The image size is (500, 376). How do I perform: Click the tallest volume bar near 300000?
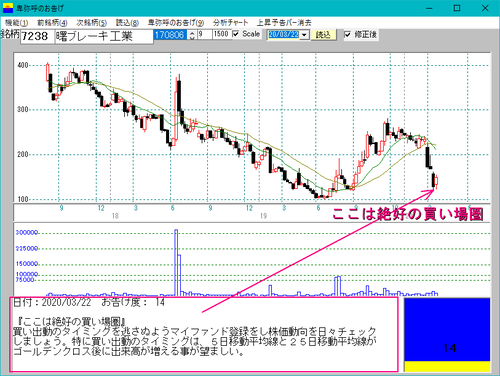click(x=176, y=263)
